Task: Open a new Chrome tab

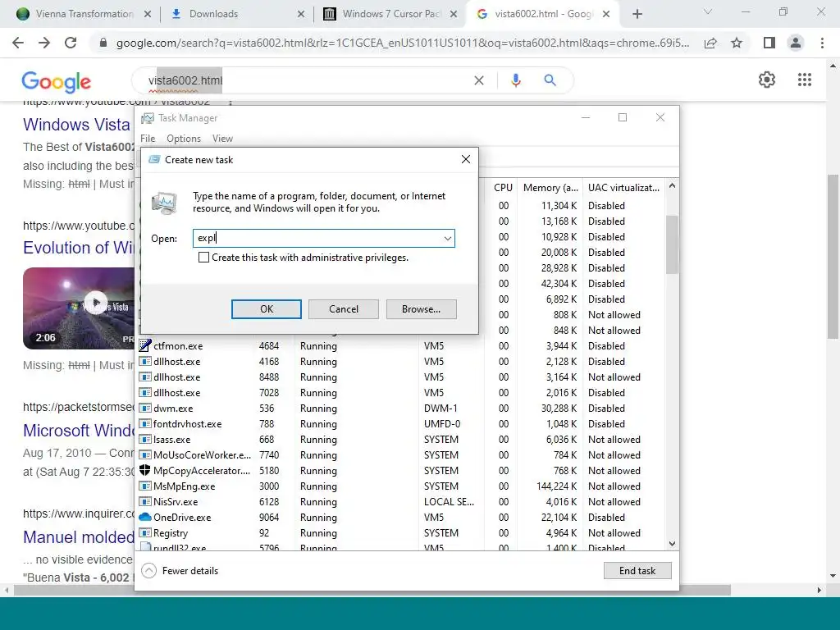Action: [637, 14]
